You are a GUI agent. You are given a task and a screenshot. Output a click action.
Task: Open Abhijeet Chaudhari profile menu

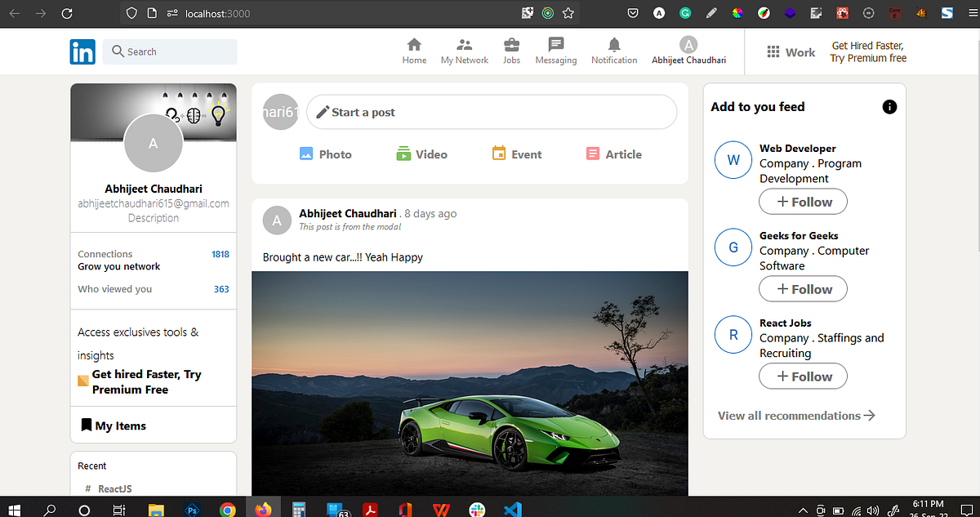(688, 51)
